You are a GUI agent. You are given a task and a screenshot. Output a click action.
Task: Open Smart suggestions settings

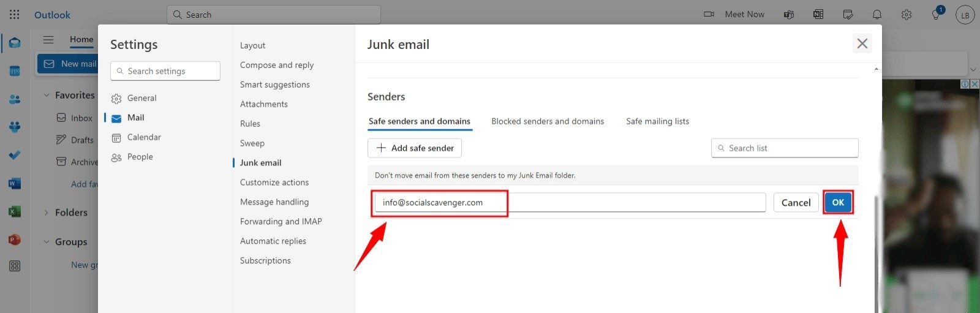[275, 85]
